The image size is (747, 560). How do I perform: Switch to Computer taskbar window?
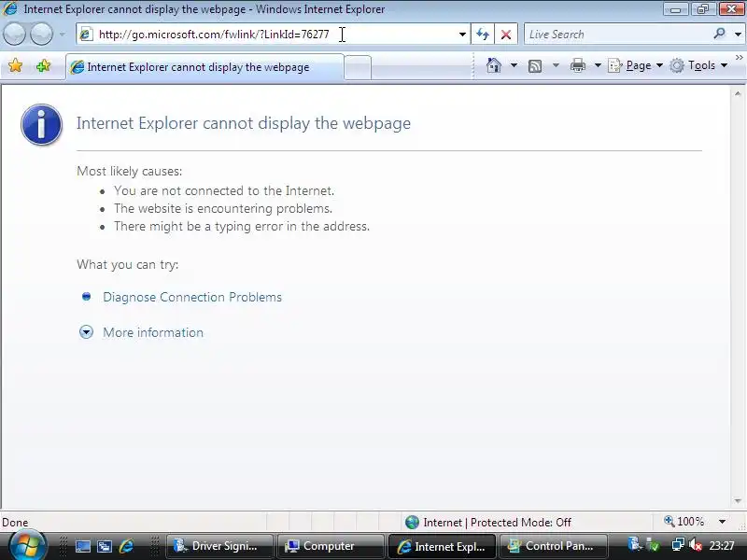(x=331, y=546)
